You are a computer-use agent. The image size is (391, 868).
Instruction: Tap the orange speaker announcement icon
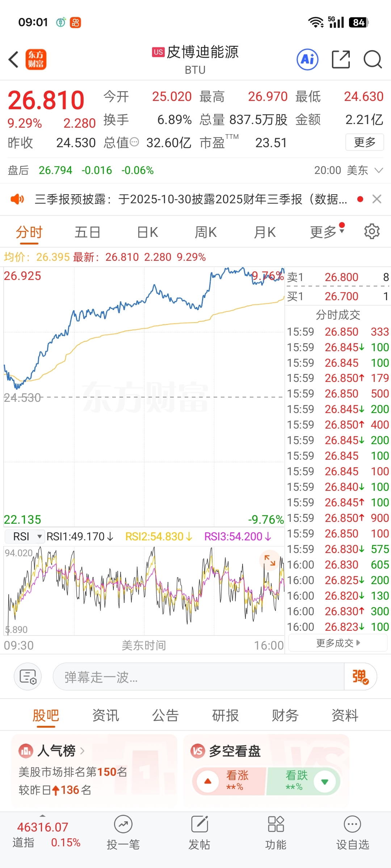[17, 199]
